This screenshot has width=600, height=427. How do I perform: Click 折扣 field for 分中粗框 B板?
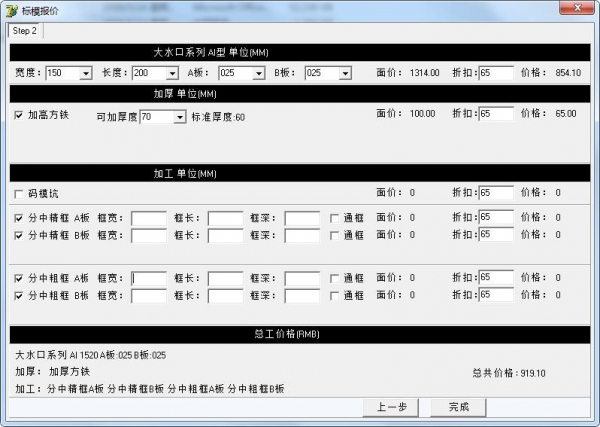[x=496, y=295]
